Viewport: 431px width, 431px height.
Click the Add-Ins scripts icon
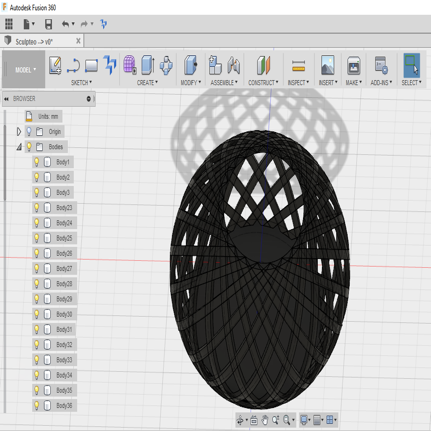point(381,65)
